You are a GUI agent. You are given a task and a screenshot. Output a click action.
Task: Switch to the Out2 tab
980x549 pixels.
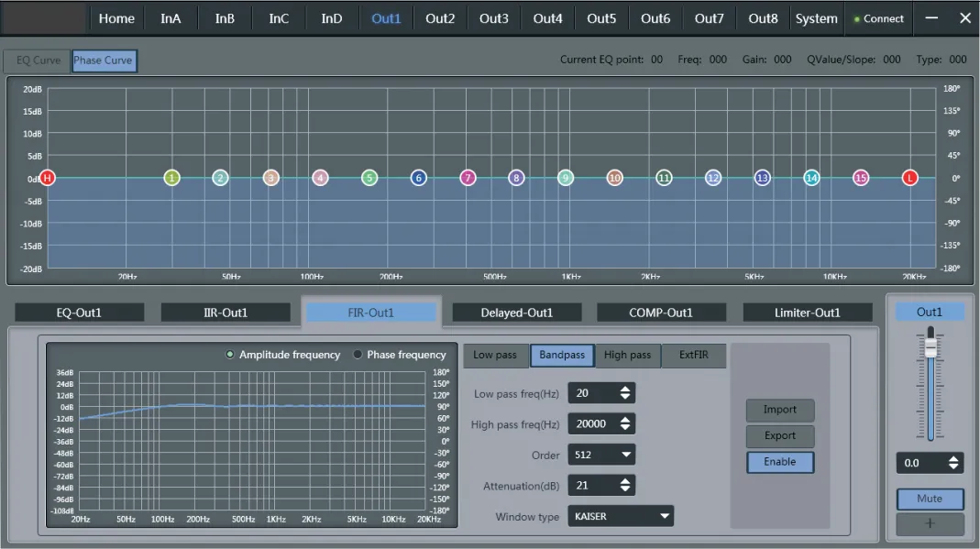pyautogui.click(x=440, y=18)
